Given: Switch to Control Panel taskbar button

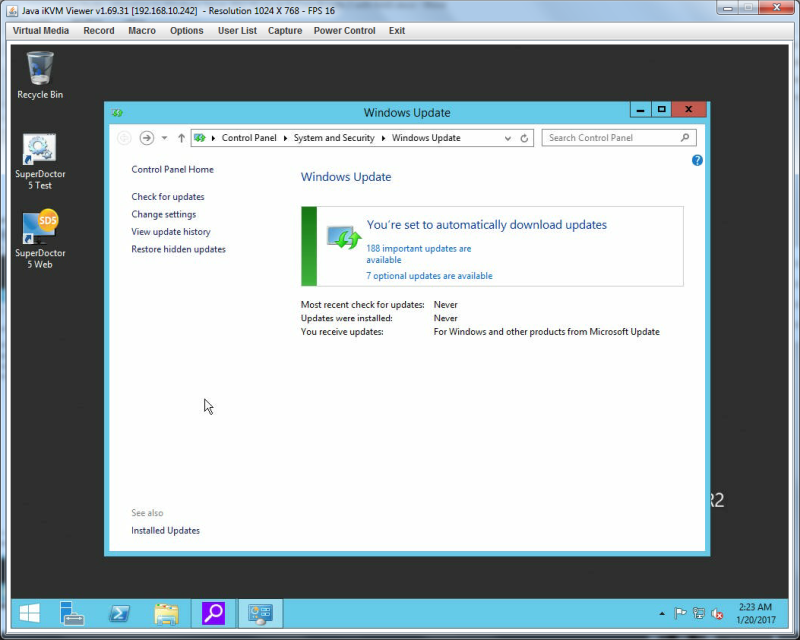Looking at the screenshot, I should (x=260, y=613).
